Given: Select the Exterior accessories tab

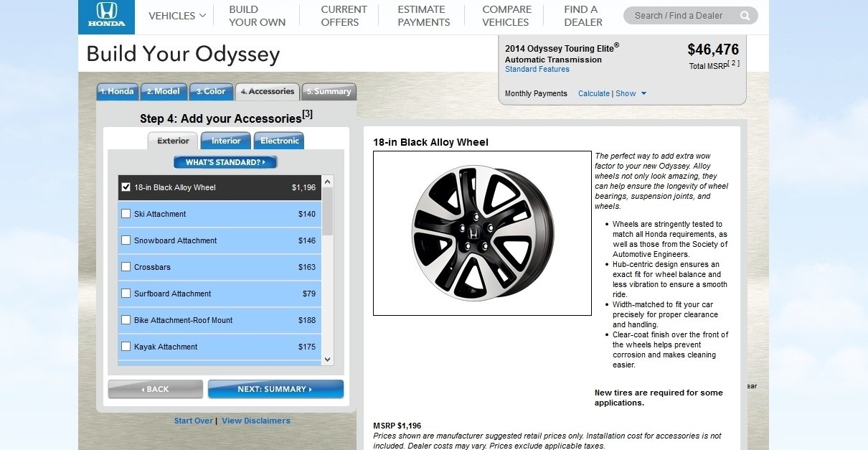Looking at the screenshot, I should pyautogui.click(x=173, y=141).
